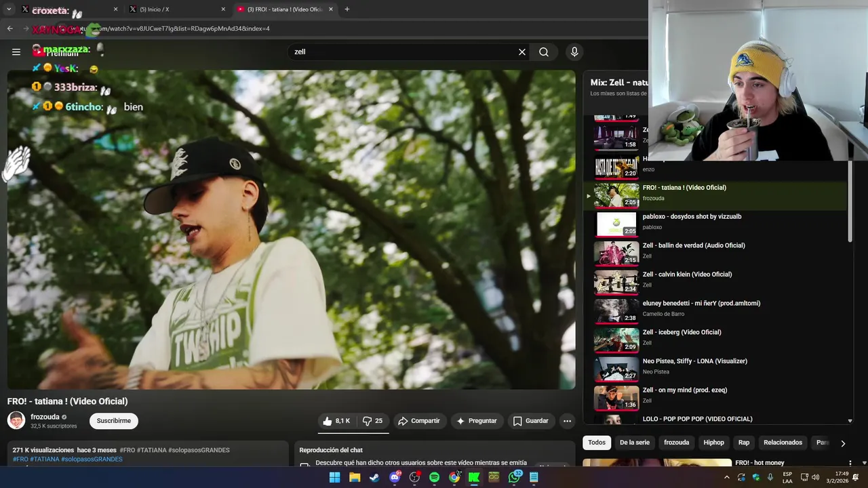Click the Preguntar button
The image size is (868, 488).
477,421
